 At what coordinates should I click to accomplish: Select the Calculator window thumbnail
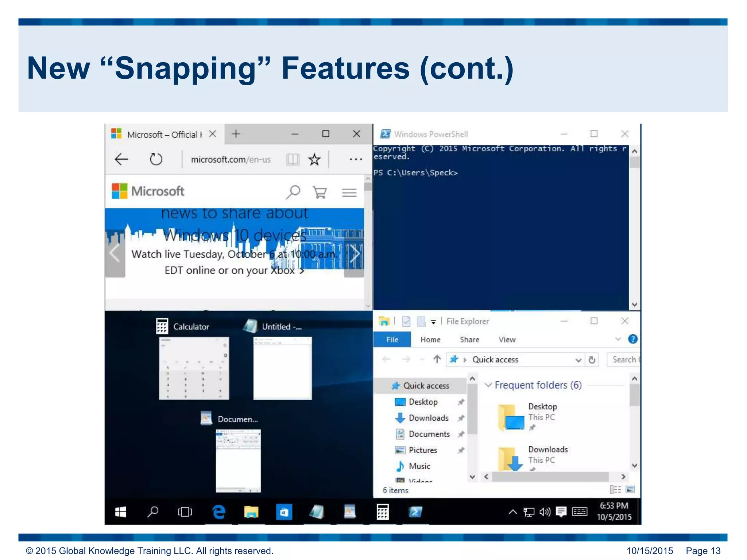[x=194, y=368]
